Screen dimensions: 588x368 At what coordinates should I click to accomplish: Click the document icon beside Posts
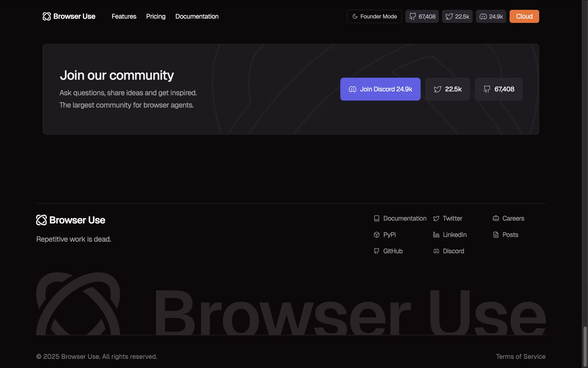[x=496, y=235]
